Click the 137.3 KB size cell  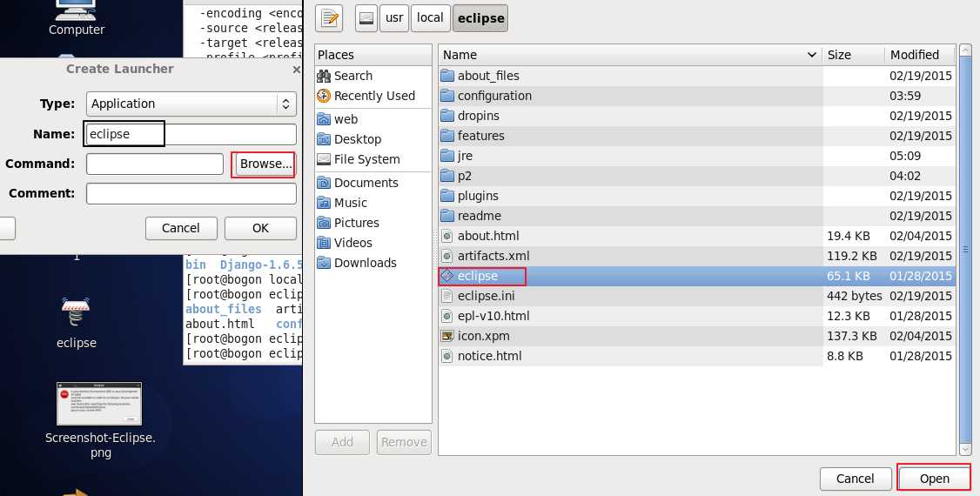click(x=851, y=336)
